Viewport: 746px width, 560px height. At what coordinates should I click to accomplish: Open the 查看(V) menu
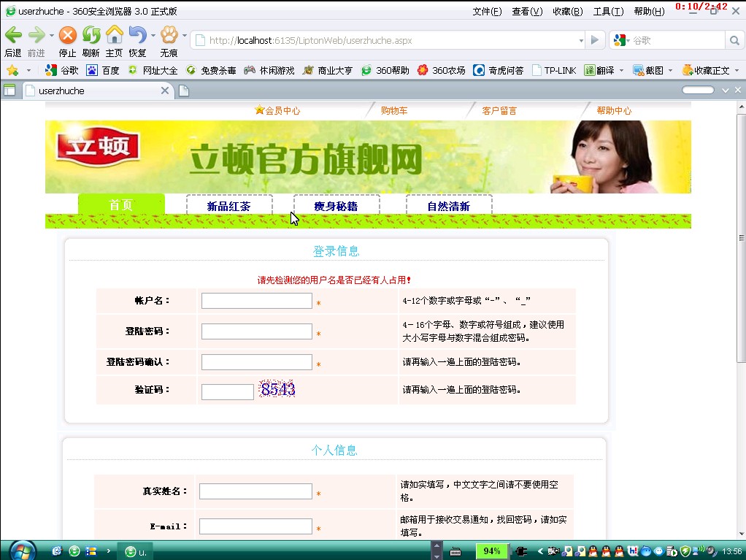point(527,12)
